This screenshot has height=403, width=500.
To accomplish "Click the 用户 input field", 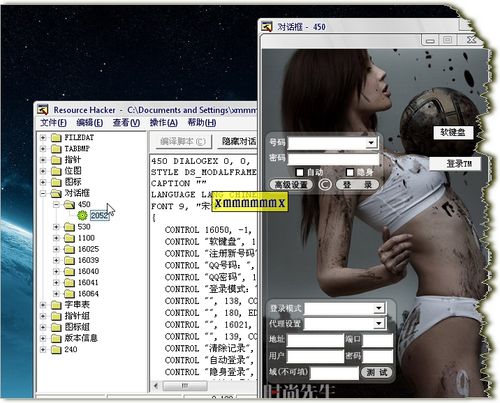I will [x=315, y=356].
